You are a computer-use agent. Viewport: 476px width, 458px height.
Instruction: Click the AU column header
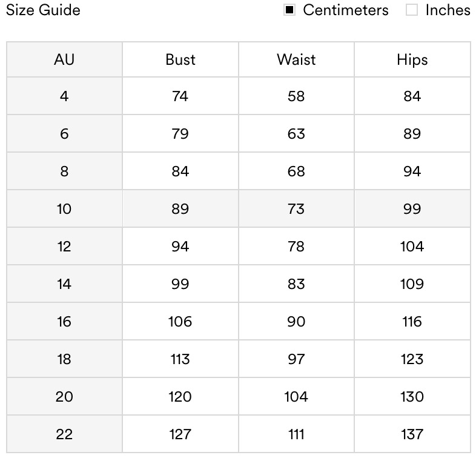(64, 59)
